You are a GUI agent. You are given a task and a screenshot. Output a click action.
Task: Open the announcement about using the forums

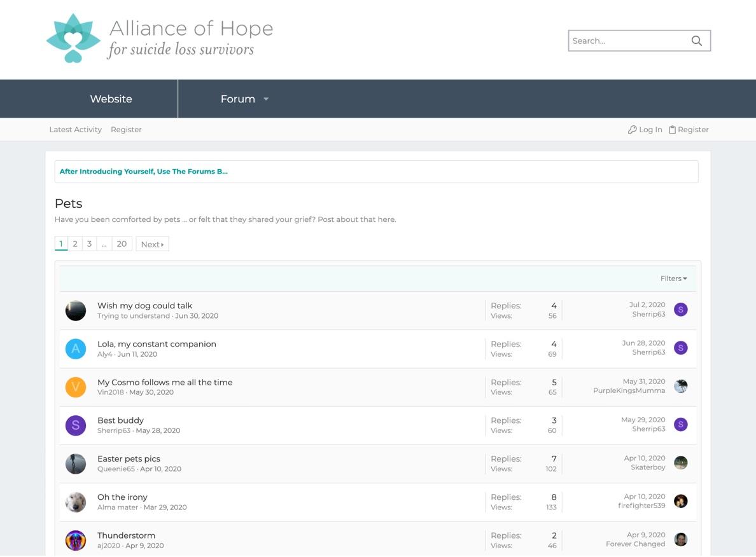(144, 171)
